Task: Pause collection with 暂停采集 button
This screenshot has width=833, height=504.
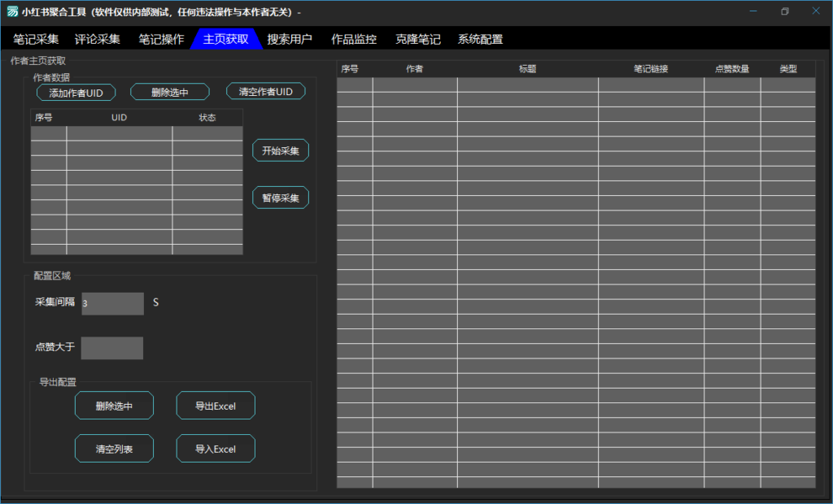Action: pyautogui.click(x=281, y=198)
